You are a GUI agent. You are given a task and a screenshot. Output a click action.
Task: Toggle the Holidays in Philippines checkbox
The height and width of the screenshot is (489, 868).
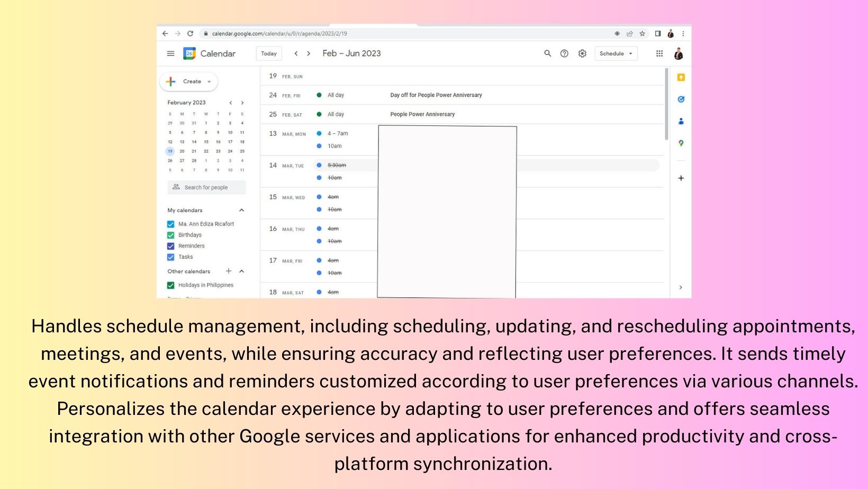171,285
